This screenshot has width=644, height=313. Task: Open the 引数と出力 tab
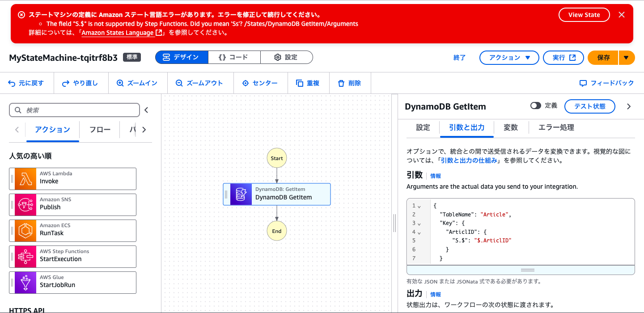(x=466, y=127)
